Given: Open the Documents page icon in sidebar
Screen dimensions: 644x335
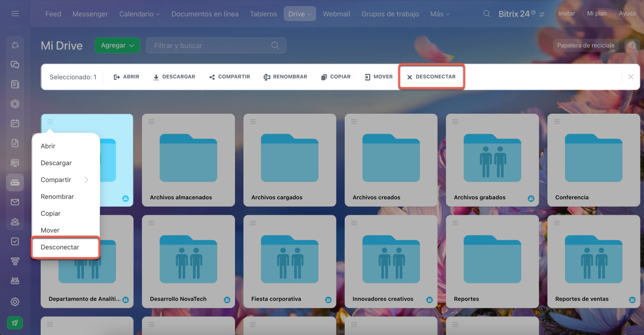Looking at the screenshot, I should (15, 143).
